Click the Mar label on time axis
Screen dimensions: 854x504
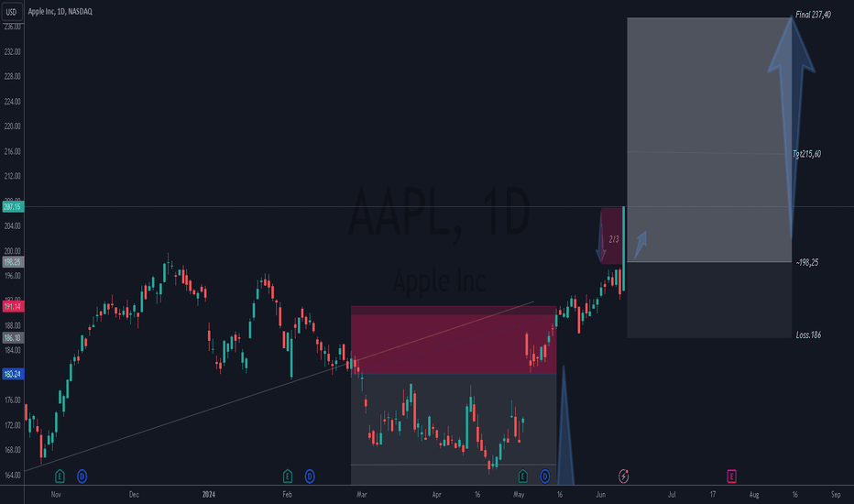coord(362,495)
